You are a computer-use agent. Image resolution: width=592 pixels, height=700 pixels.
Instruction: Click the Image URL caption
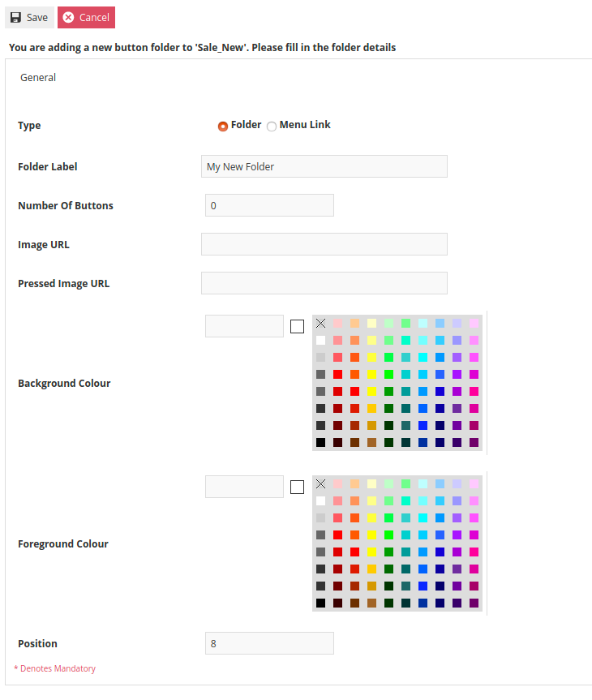point(44,245)
